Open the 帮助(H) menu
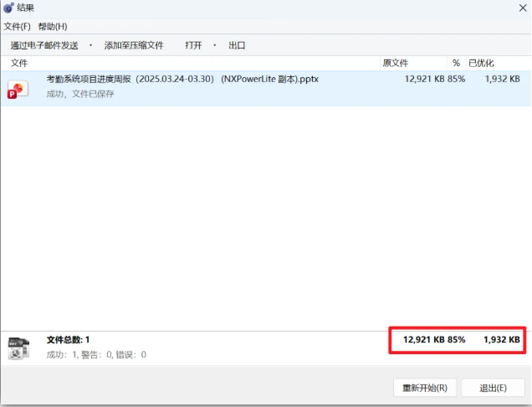The height and width of the screenshot is (407, 532). click(52, 27)
